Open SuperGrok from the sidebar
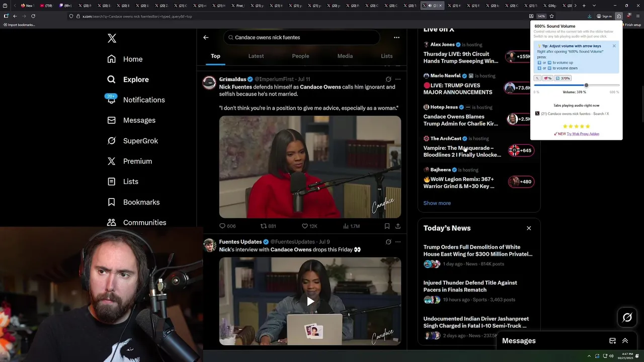The width and height of the screenshot is (644, 362). [x=133, y=141]
